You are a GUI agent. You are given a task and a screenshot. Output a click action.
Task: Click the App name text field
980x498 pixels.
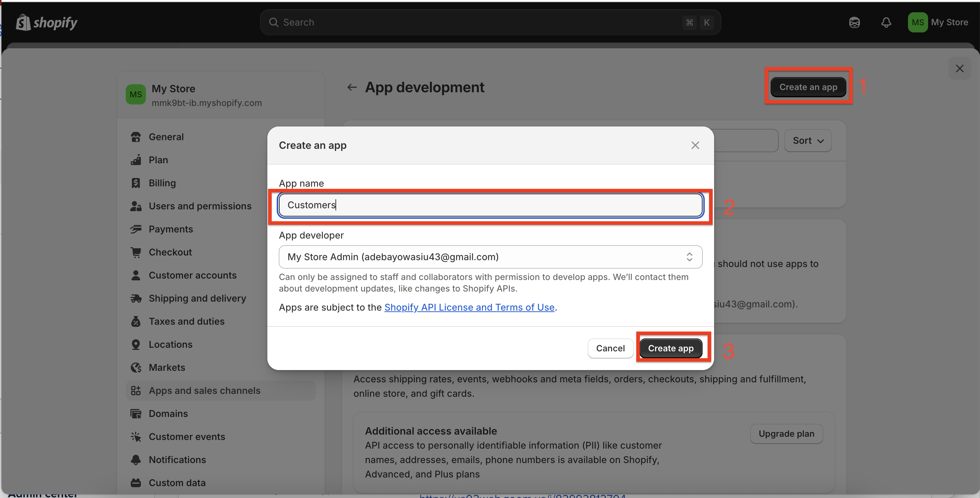tap(490, 205)
